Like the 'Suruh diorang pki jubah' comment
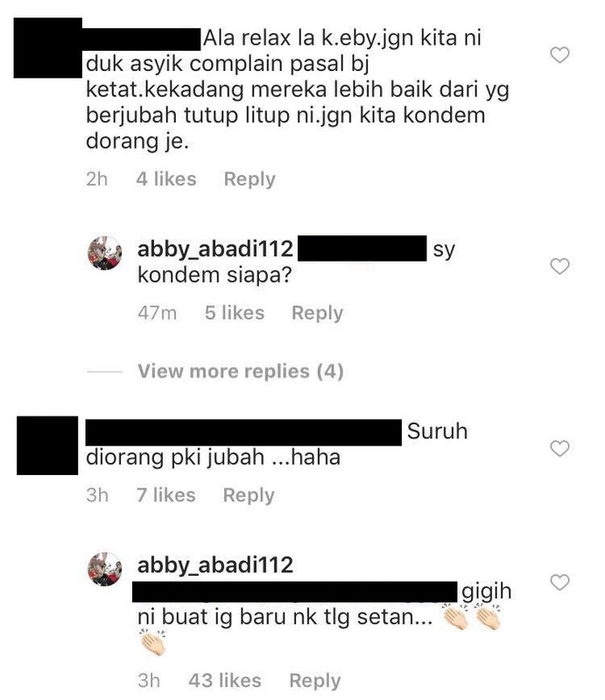Screen dimensions: 605x700 [x=559, y=448]
